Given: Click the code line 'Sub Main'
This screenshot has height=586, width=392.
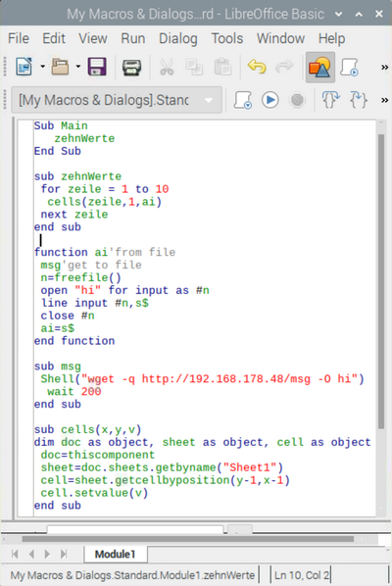Looking at the screenshot, I should pyautogui.click(x=61, y=125).
